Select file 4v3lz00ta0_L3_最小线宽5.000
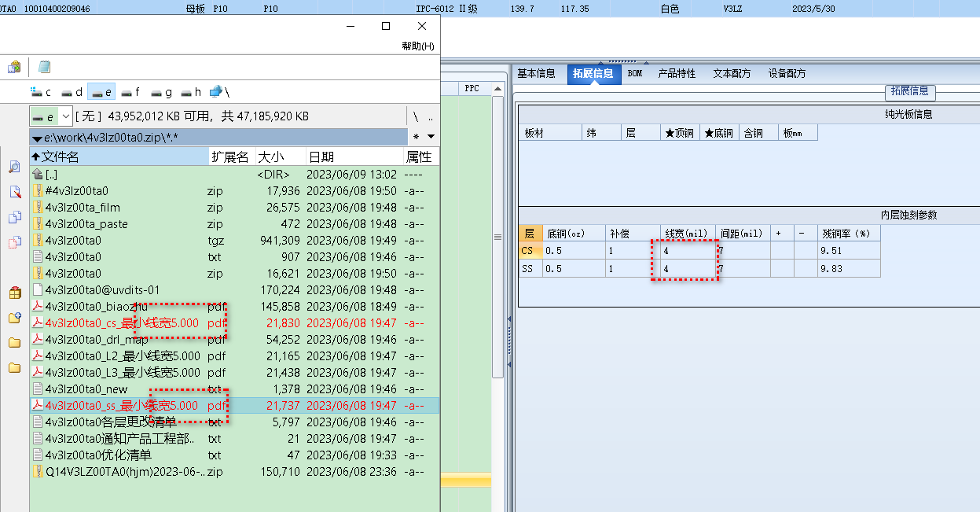Screen dimensions: 980x512 [x=234, y=373]
